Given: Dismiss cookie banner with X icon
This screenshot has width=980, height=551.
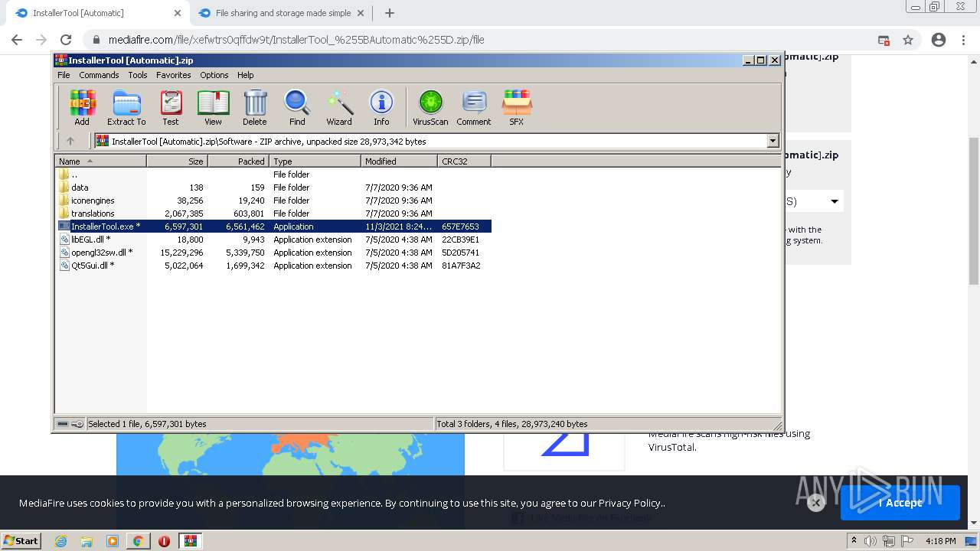Looking at the screenshot, I should point(815,503).
